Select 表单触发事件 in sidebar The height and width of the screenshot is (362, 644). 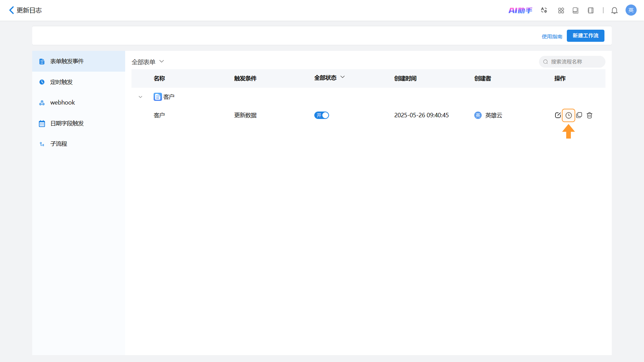(x=78, y=61)
